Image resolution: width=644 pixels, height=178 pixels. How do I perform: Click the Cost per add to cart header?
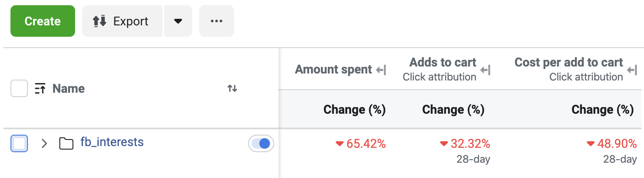pyautogui.click(x=568, y=63)
